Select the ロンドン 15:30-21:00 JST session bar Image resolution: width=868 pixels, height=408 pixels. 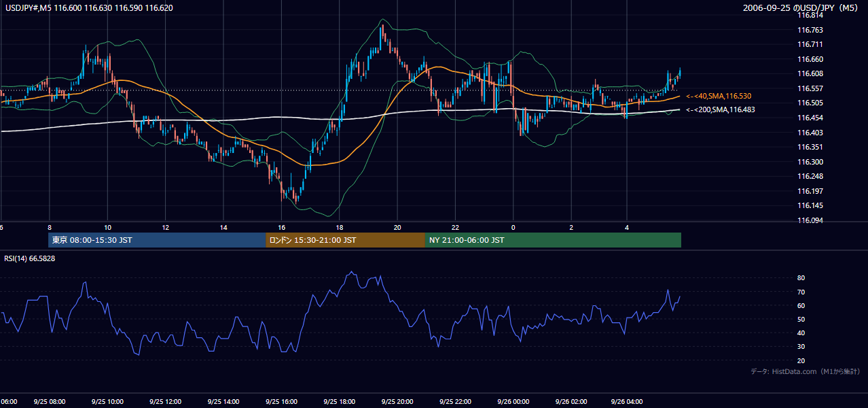pos(345,240)
